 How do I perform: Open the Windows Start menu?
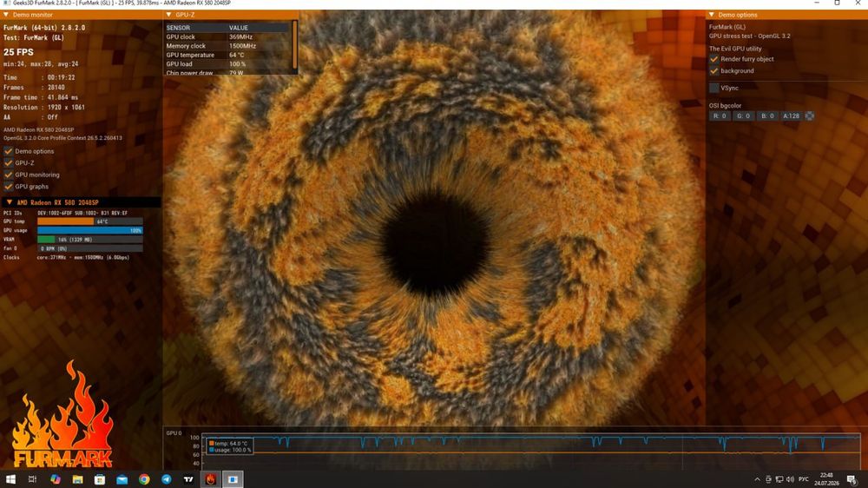click(10, 479)
